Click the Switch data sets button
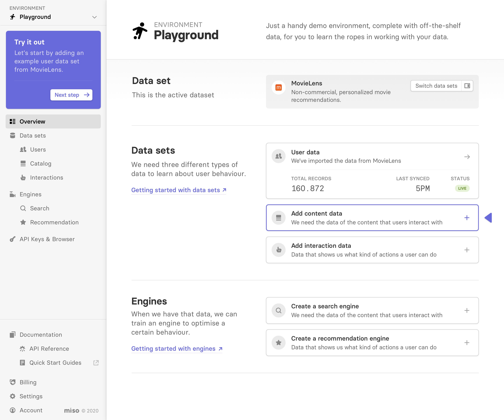The image size is (504, 420). click(436, 86)
